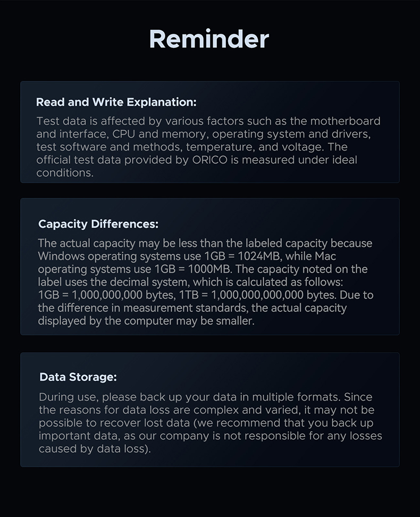Viewport: 420px width, 517px height.
Task: Click sentence starting 'Test data is affected'
Action: click(x=208, y=121)
